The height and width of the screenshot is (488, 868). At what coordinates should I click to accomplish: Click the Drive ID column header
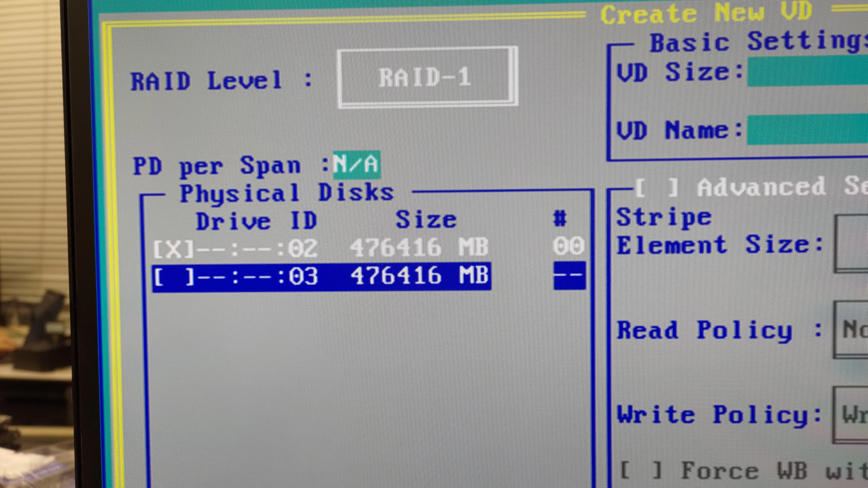pyautogui.click(x=256, y=221)
